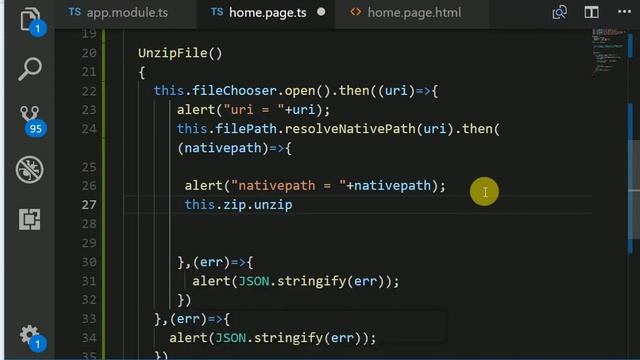Click the this.zip.unzip code text
The height and width of the screenshot is (360, 640).
[238, 204]
